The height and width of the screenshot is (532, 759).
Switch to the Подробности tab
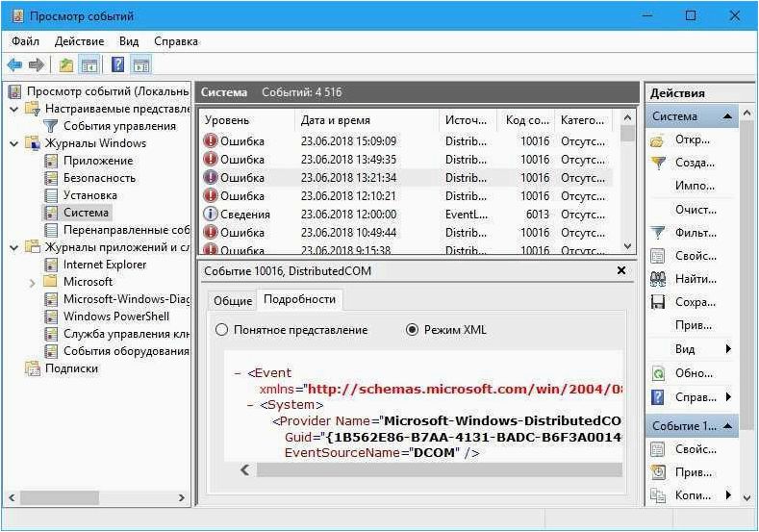point(299,299)
